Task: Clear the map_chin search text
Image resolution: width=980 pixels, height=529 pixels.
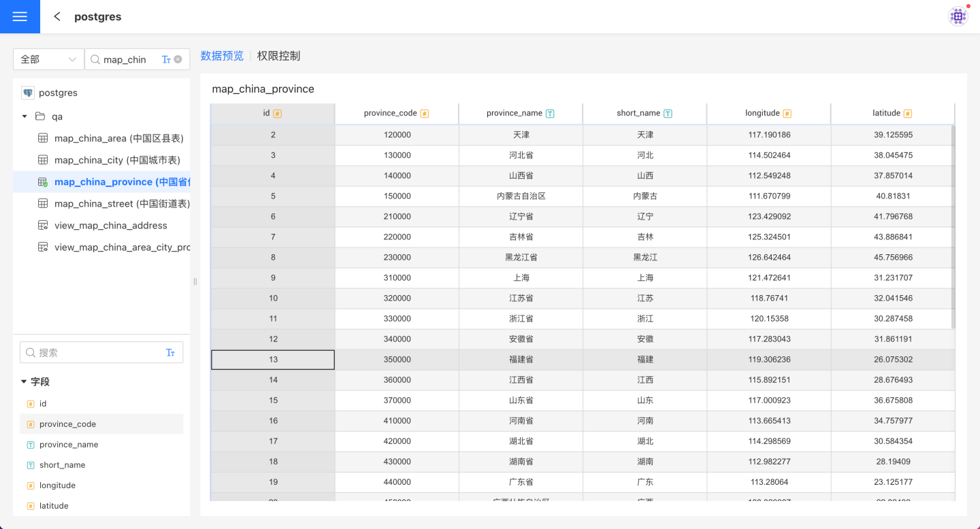Action: coord(178,59)
